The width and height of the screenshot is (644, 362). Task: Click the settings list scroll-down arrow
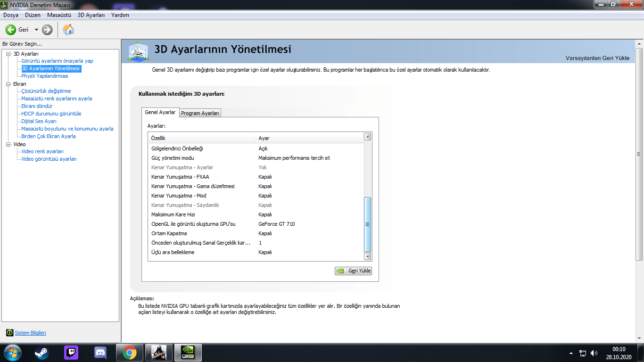click(368, 256)
